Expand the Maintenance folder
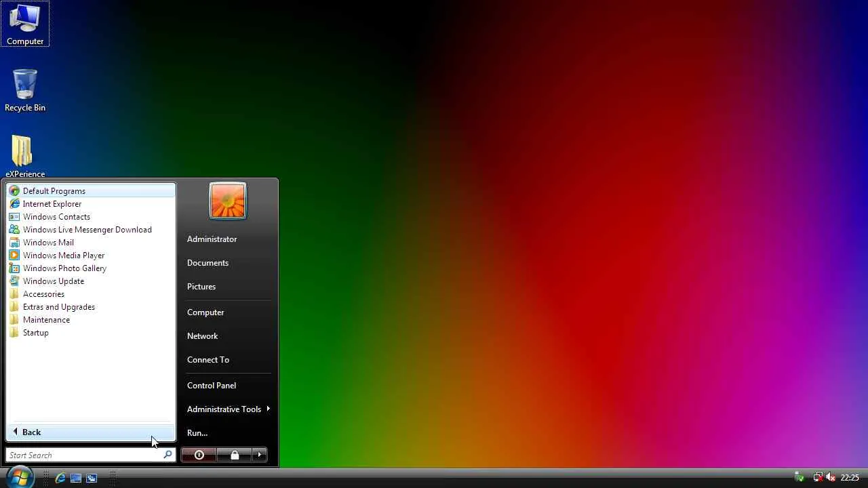 pyautogui.click(x=91, y=320)
